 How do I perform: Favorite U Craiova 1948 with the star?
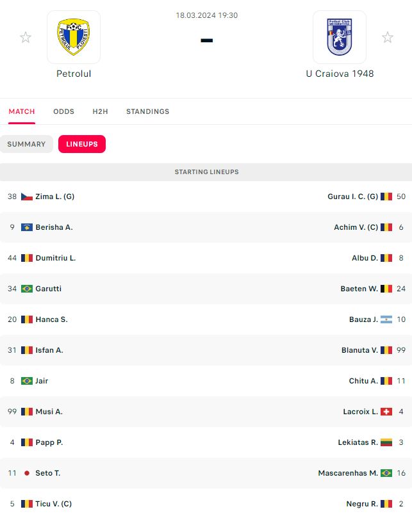click(388, 37)
